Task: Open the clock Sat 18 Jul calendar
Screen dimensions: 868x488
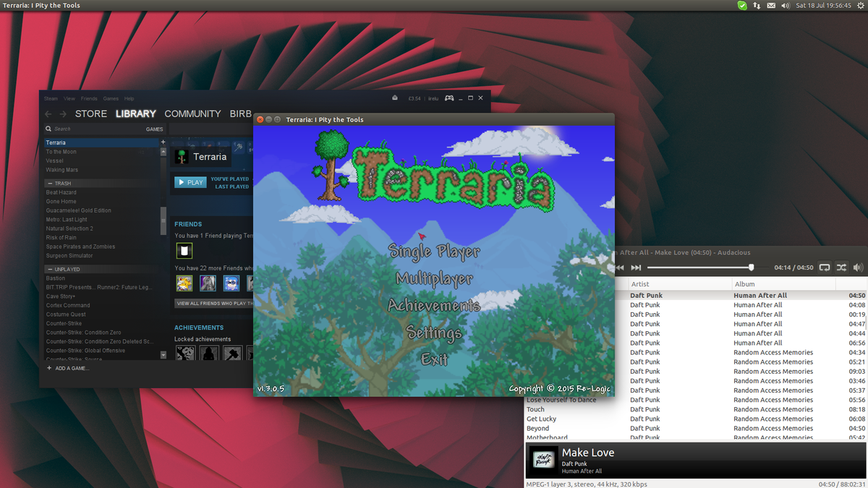Action: [x=822, y=5]
